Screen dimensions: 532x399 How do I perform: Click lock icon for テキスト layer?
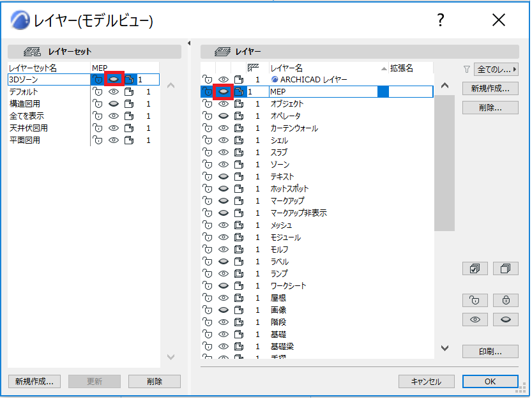208,177
